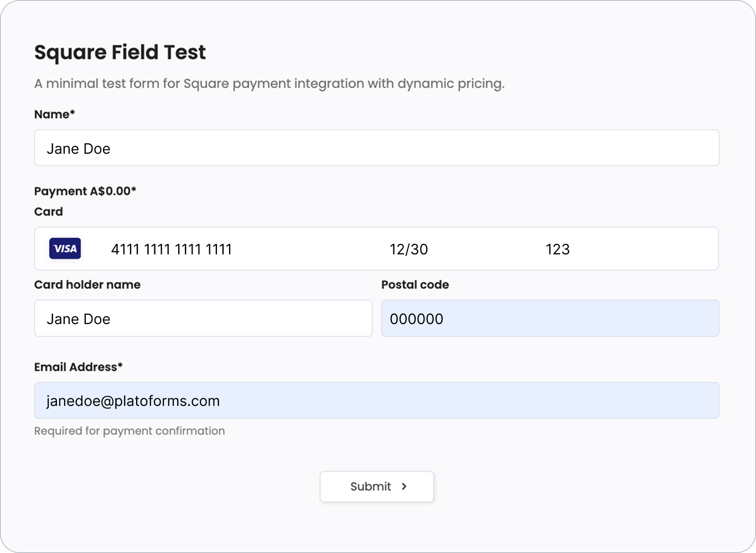Click the 'Payment A$0.00*' label
This screenshot has width=756, height=553.
click(85, 191)
